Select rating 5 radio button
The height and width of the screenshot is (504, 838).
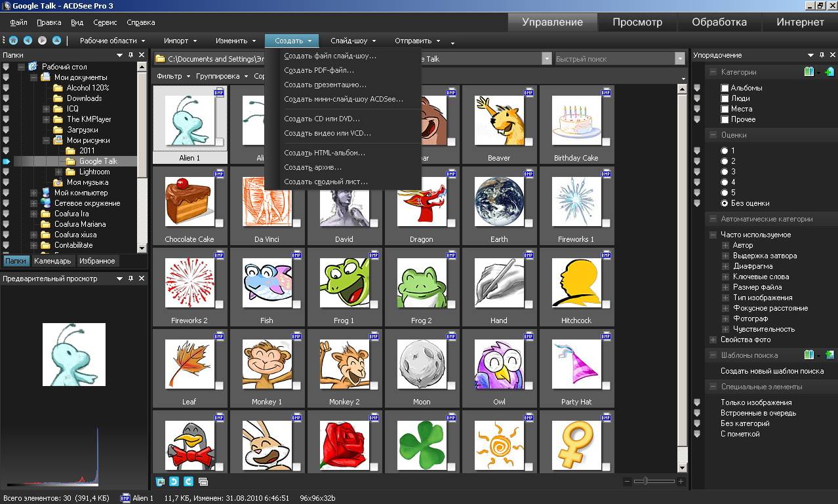pyautogui.click(x=725, y=193)
